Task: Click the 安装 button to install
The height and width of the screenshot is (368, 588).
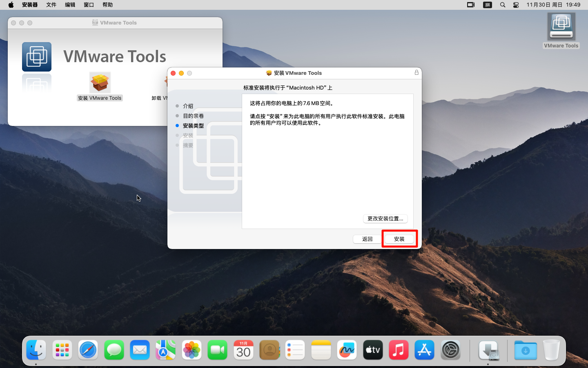Action: pyautogui.click(x=399, y=239)
